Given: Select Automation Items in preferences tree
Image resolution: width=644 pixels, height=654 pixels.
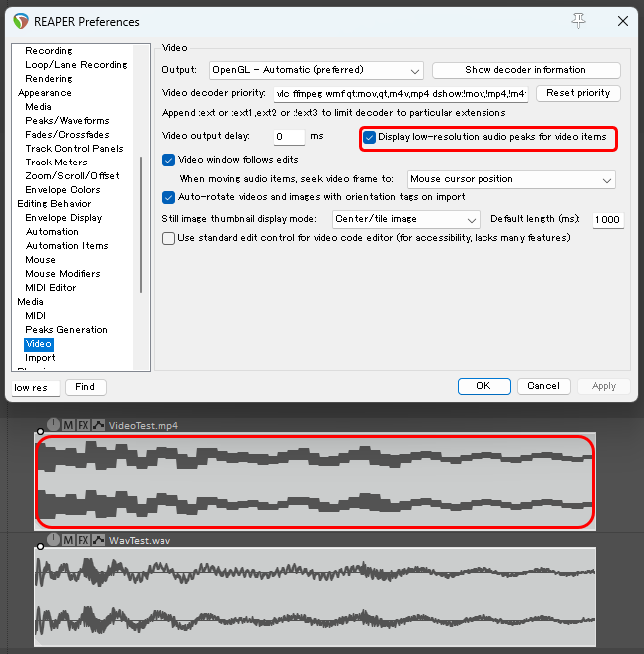Looking at the screenshot, I should click(67, 246).
